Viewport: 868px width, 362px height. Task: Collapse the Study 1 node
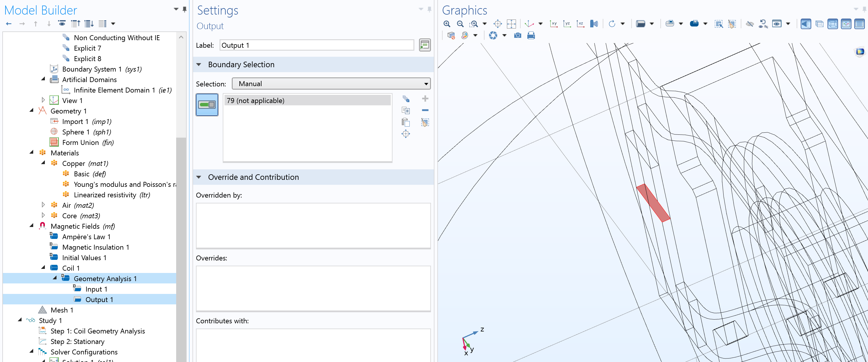point(20,320)
